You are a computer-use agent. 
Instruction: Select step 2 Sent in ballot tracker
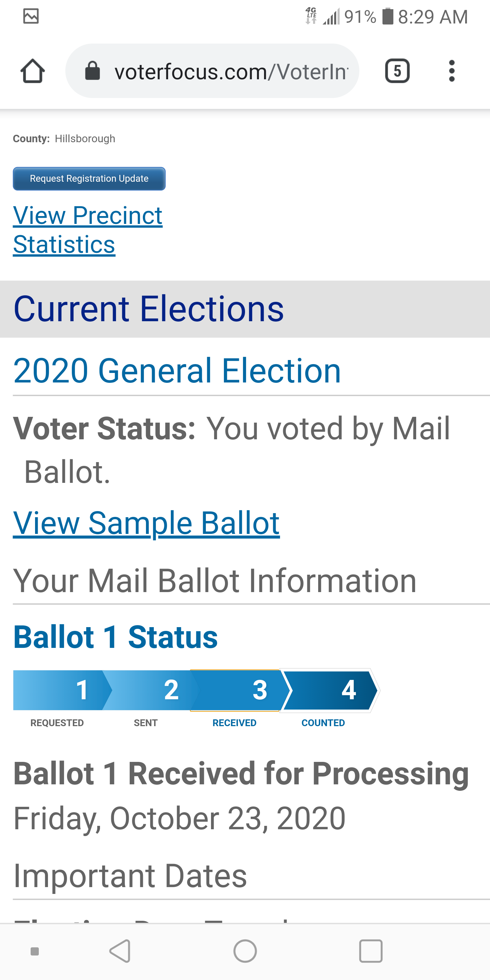[149, 690]
